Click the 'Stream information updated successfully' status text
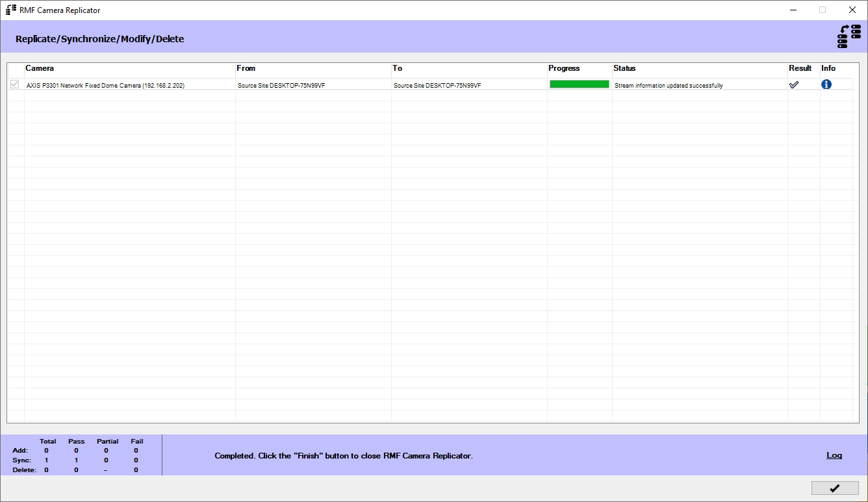 tap(669, 85)
